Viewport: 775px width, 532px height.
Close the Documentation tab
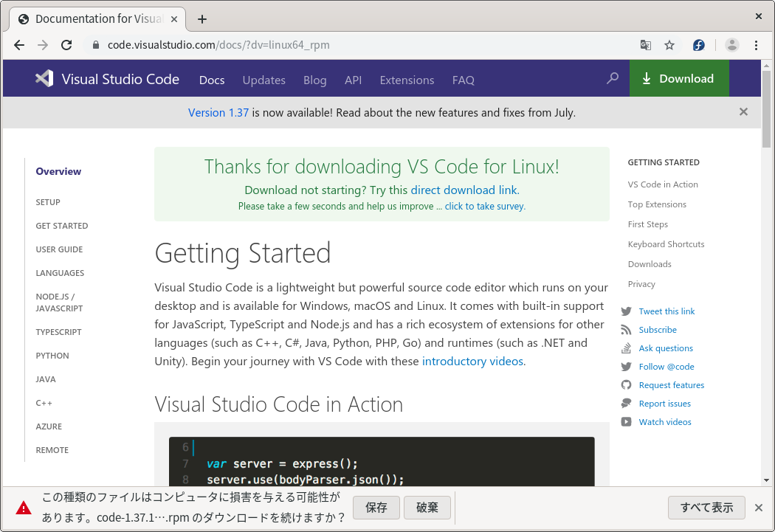click(x=174, y=19)
